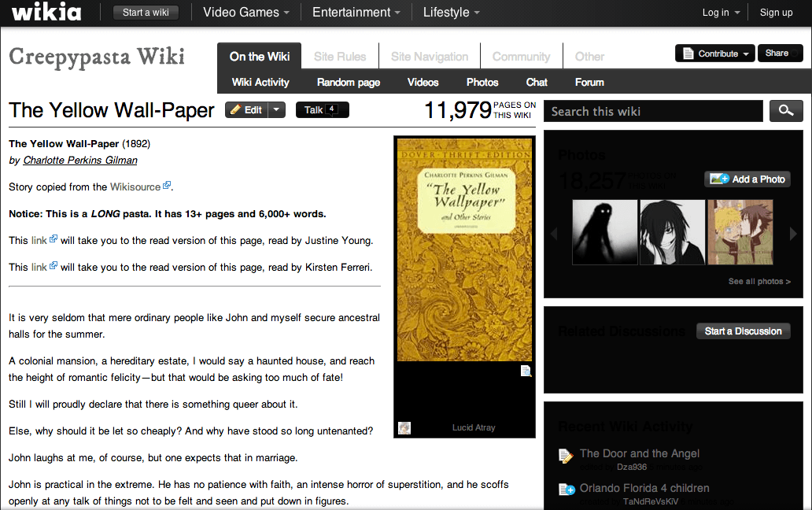The image size is (812, 510).
Task: Click the Yellow Wallpaper book cover image
Action: pyautogui.click(x=464, y=249)
